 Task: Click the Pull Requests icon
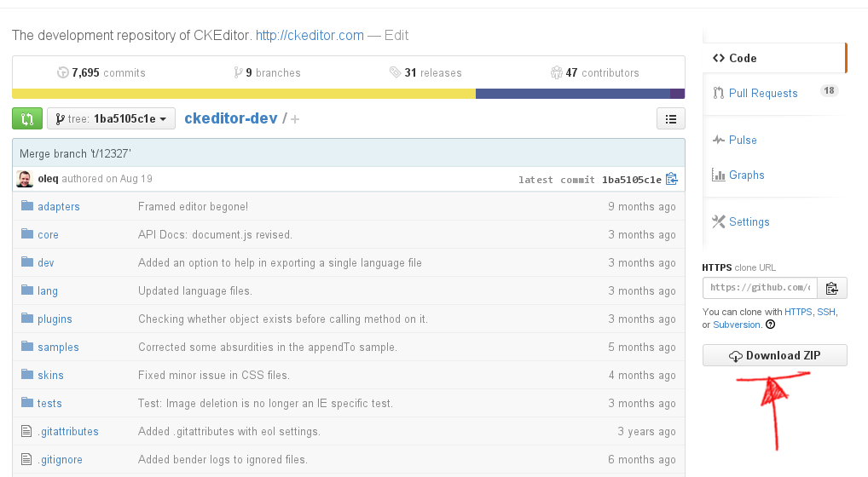(719, 93)
